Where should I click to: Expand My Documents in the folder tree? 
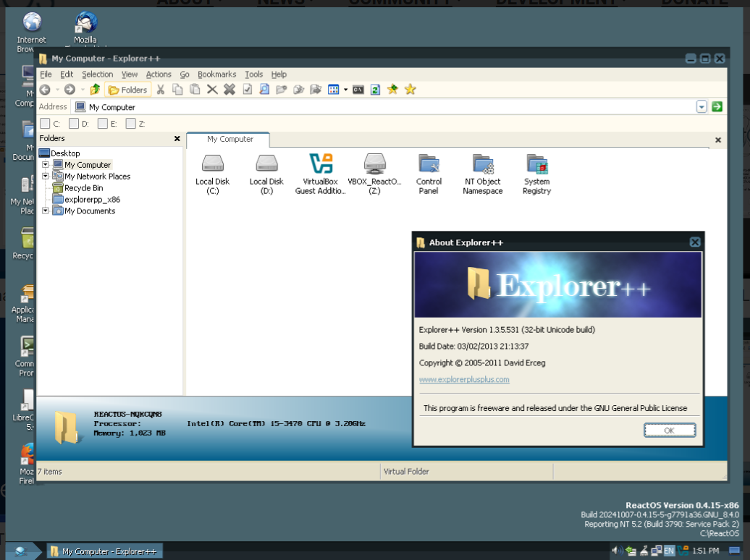[45, 211]
